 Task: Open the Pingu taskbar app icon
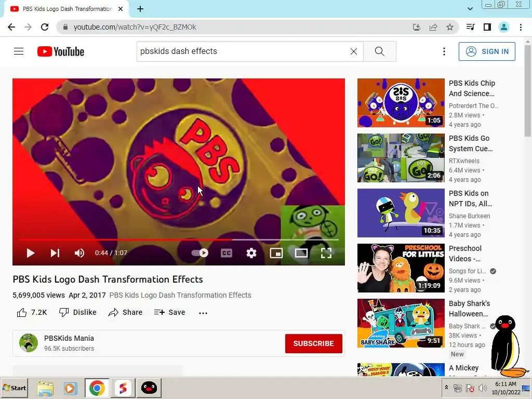tap(149, 388)
